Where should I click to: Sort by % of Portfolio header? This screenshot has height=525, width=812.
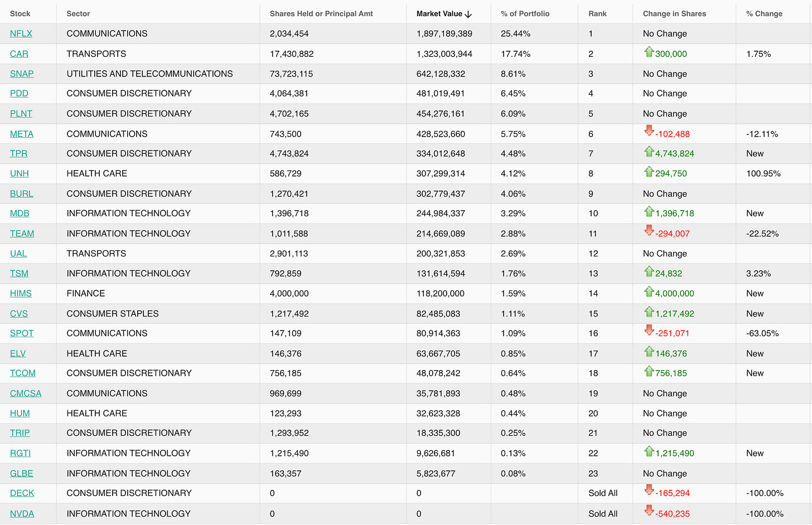[x=525, y=13]
